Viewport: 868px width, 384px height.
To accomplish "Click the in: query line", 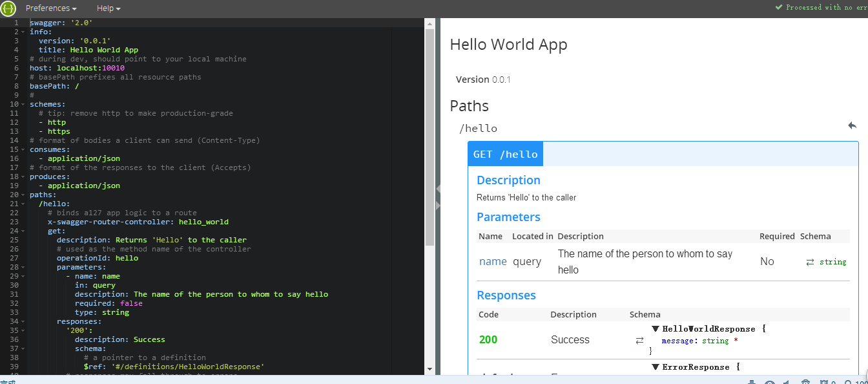I will [x=95, y=285].
